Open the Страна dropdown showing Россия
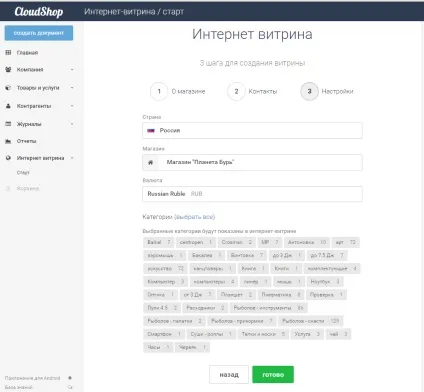This screenshot has width=424, height=392. tap(252, 131)
